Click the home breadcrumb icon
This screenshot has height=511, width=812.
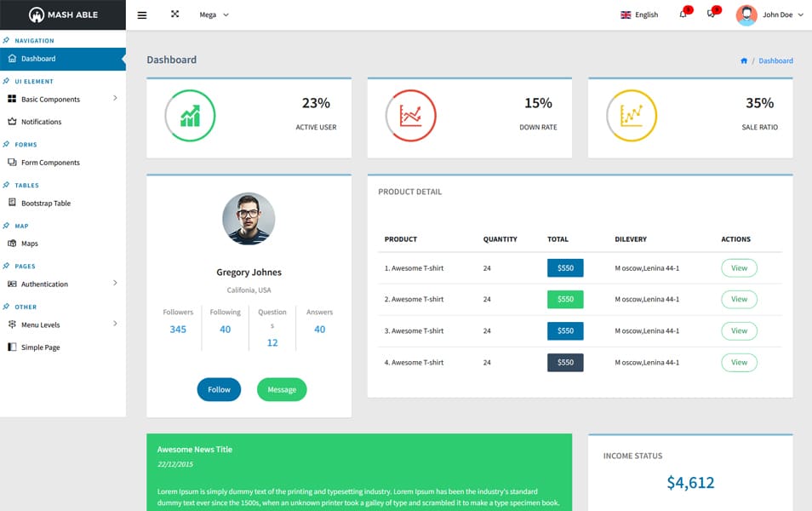[745, 60]
